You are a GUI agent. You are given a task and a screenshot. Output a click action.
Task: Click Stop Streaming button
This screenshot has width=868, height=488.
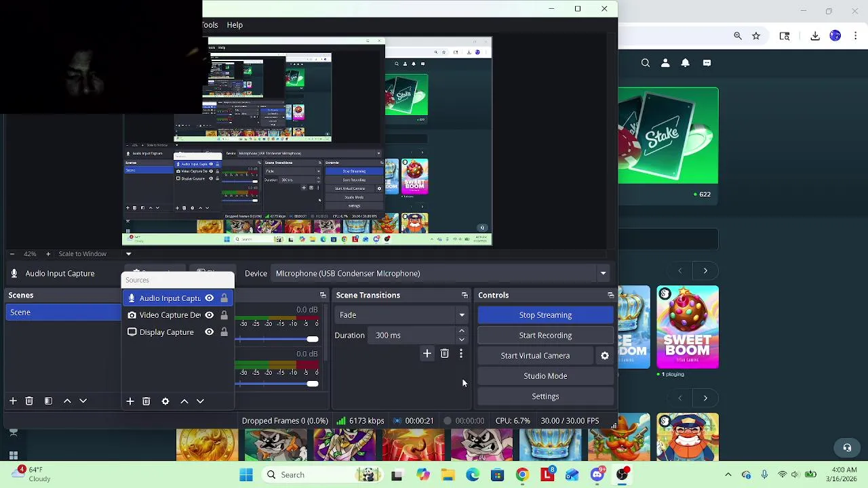pyautogui.click(x=545, y=315)
